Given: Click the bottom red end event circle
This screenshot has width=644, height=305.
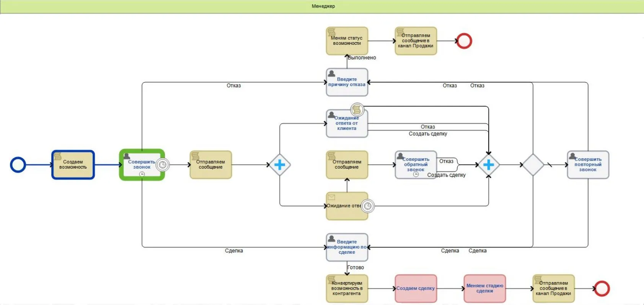Looking at the screenshot, I should [x=602, y=289].
